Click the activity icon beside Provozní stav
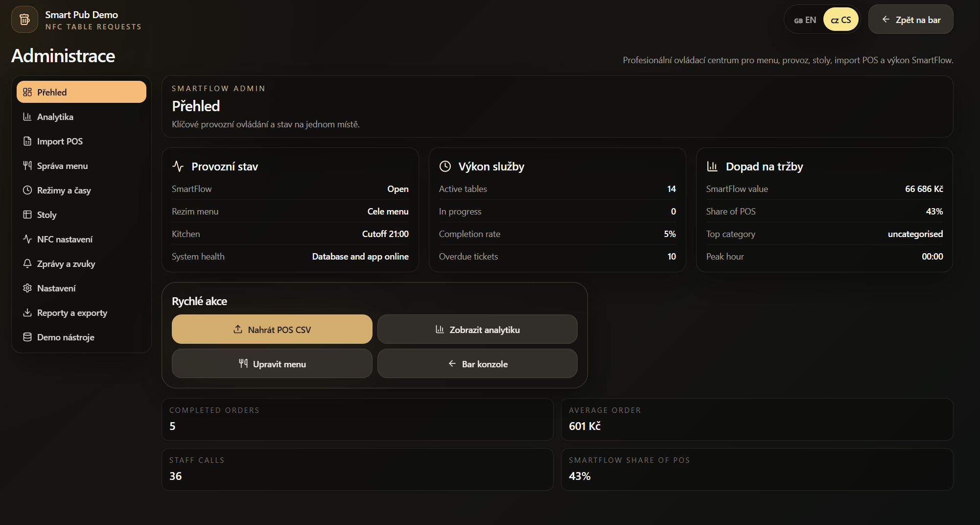The image size is (980, 525). 178,167
